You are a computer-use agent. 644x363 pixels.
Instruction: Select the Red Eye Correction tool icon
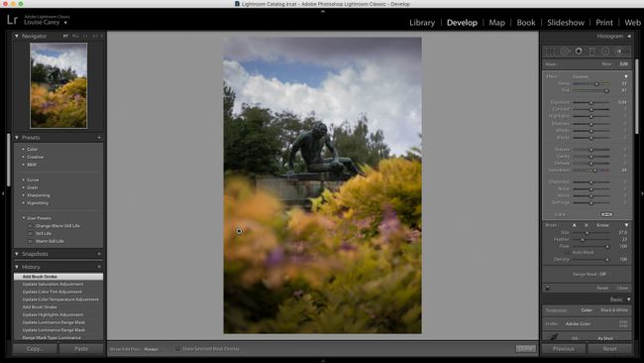tap(579, 51)
